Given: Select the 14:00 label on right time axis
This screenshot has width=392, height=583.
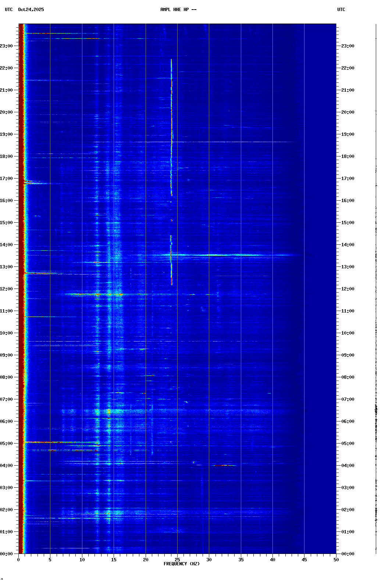Looking at the screenshot, I should (x=348, y=245).
